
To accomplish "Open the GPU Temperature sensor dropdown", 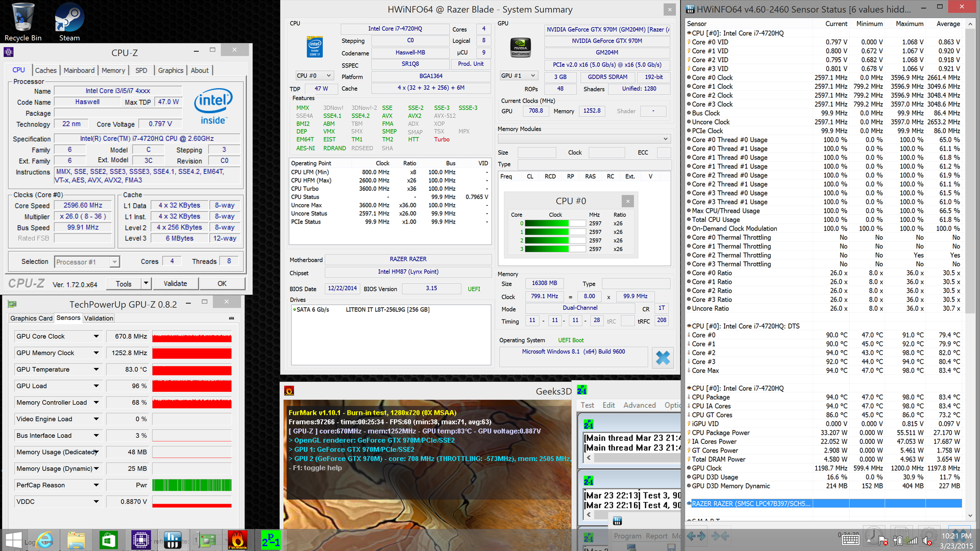I will [x=96, y=369].
